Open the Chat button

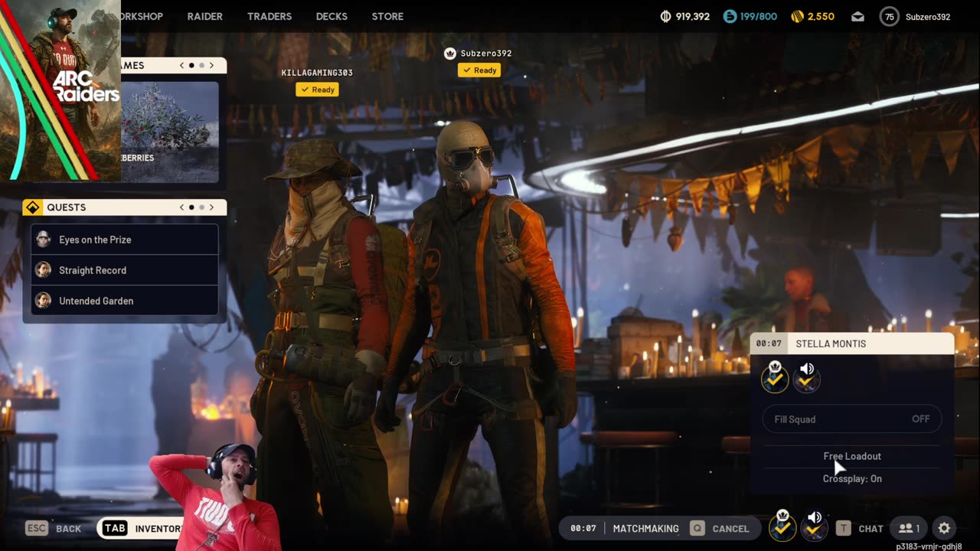pos(859,528)
